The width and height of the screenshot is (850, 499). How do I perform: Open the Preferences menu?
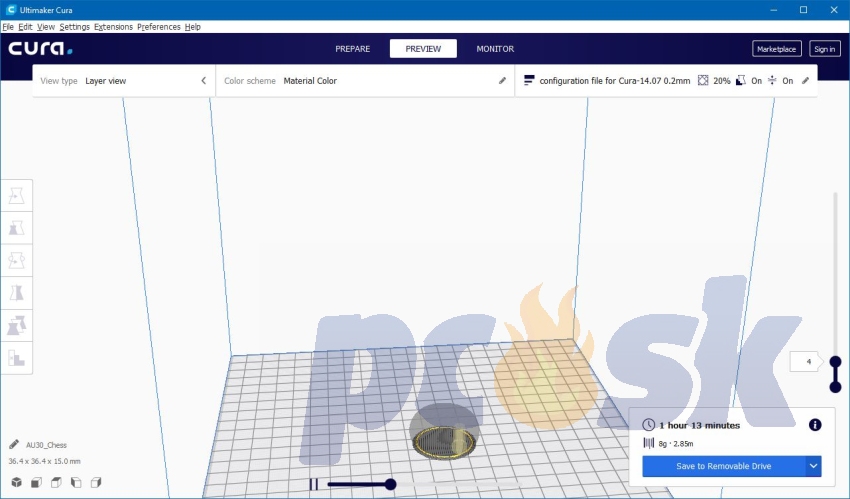point(159,27)
